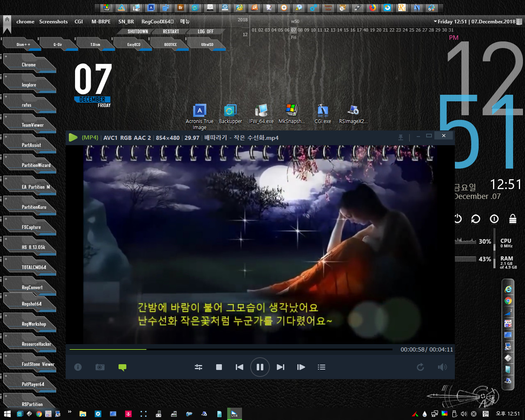Screen dimensions: 525x420
Task: Open Backupper desktop icon
Action: click(230, 114)
